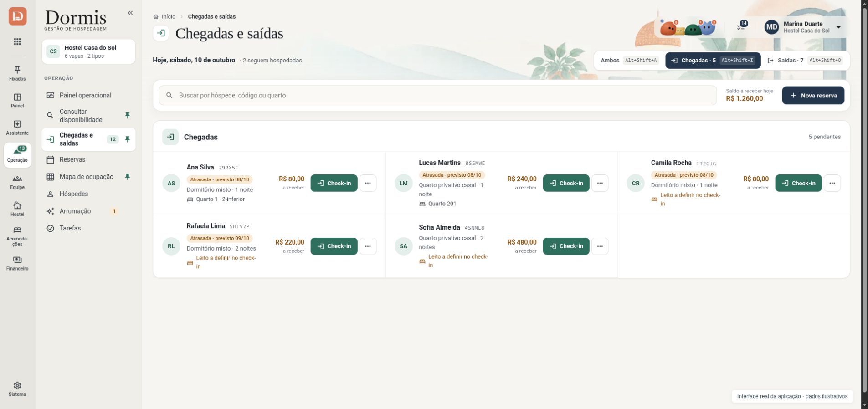Check in Camila Rocha
The height and width of the screenshot is (409, 868).
tap(798, 183)
